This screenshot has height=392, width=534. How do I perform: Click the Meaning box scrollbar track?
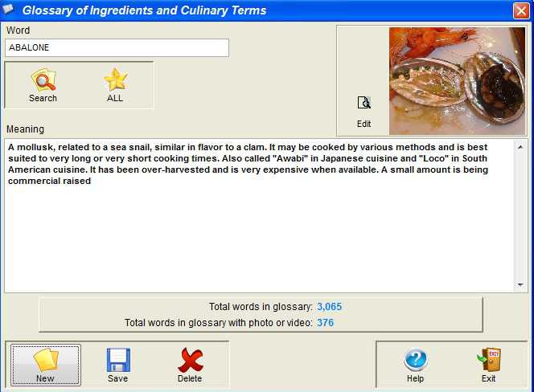pos(520,216)
